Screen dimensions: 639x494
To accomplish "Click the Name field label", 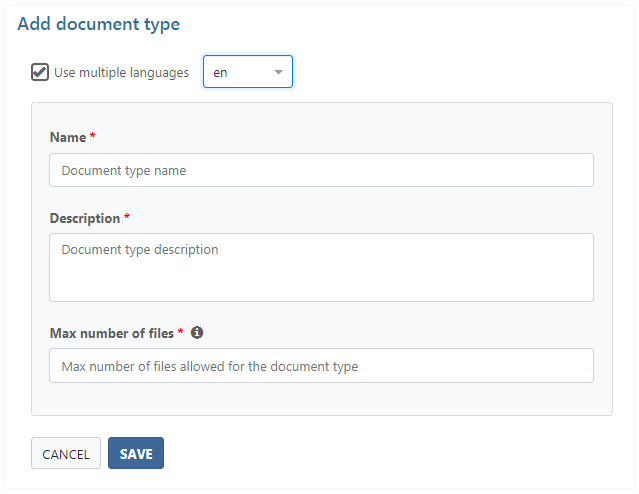I will [67, 137].
